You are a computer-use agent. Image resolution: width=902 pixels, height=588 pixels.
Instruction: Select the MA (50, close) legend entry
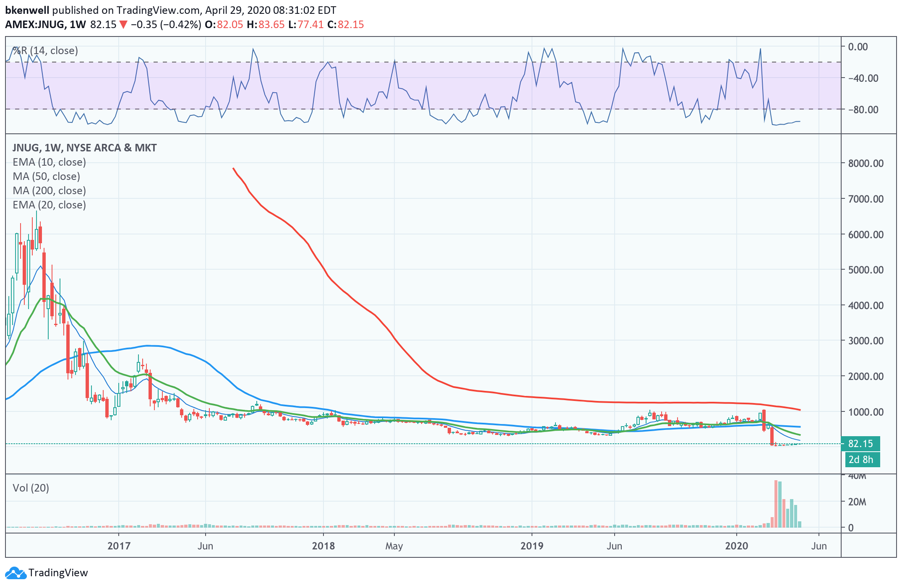(x=46, y=177)
